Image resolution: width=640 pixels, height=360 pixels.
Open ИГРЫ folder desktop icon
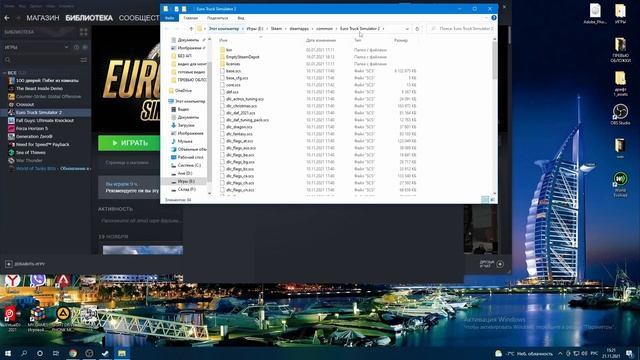click(620, 13)
